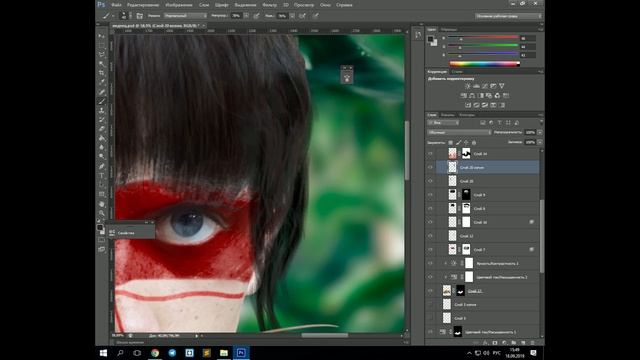Select the Move tool
This screenshot has width=640, height=360.
(x=102, y=36)
